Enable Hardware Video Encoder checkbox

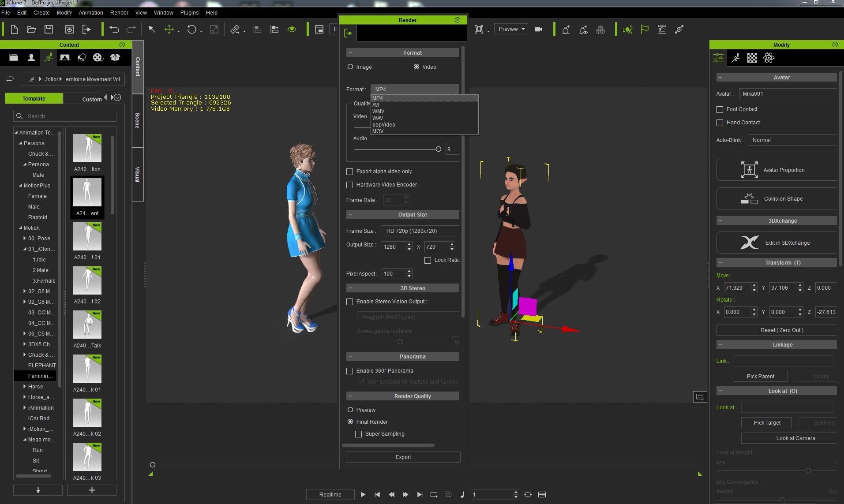click(350, 185)
